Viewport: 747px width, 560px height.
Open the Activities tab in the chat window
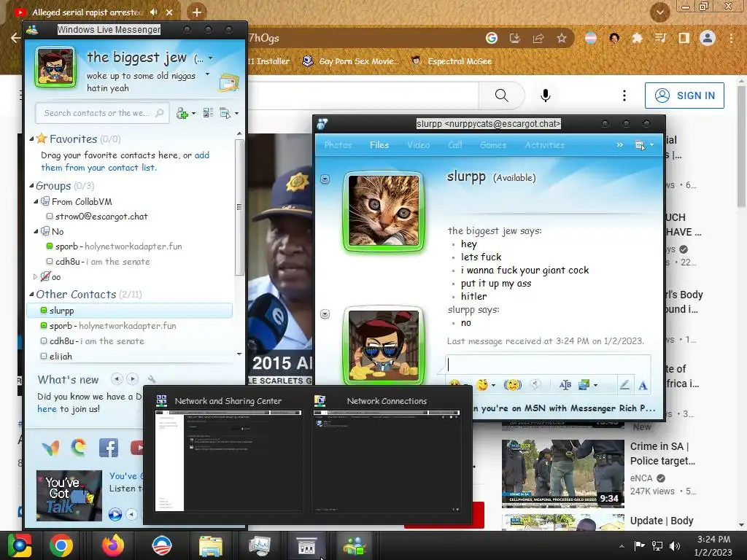click(544, 145)
